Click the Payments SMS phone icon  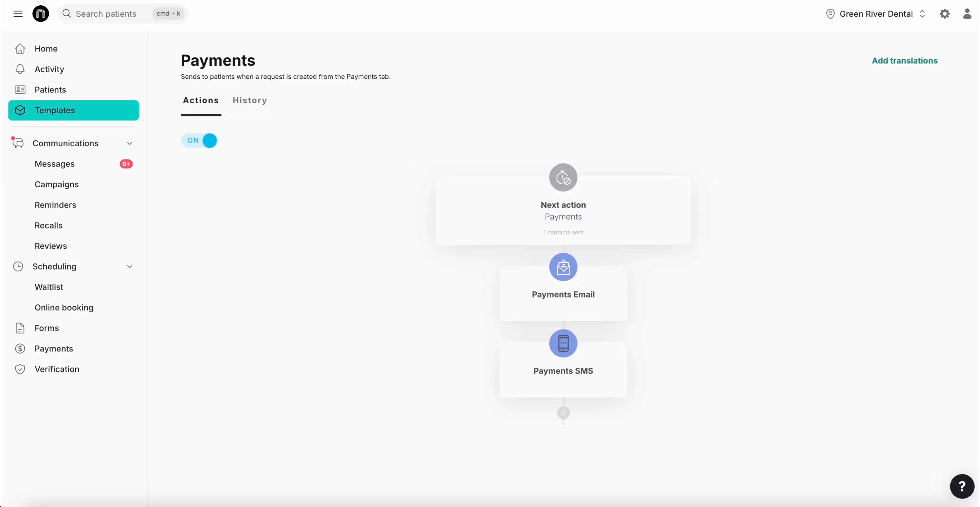coord(563,343)
